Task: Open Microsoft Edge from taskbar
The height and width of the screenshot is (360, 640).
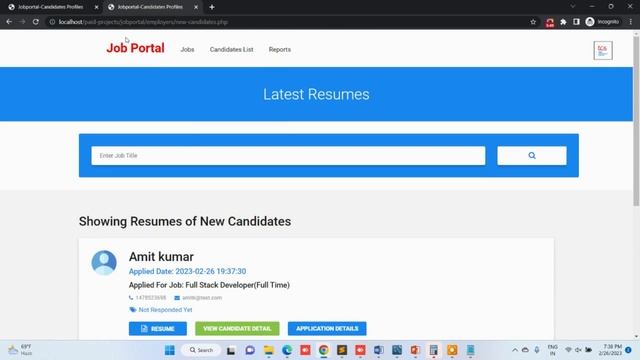Action: pos(287,350)
